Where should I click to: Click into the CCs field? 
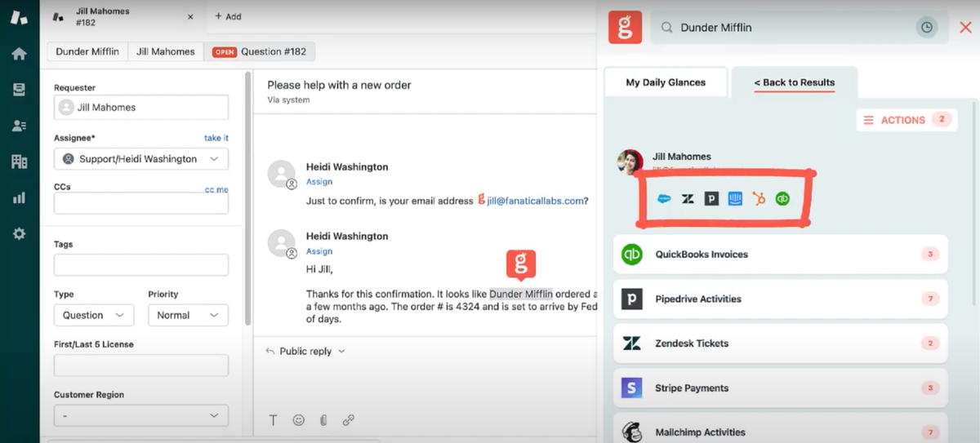click(141, 204)
